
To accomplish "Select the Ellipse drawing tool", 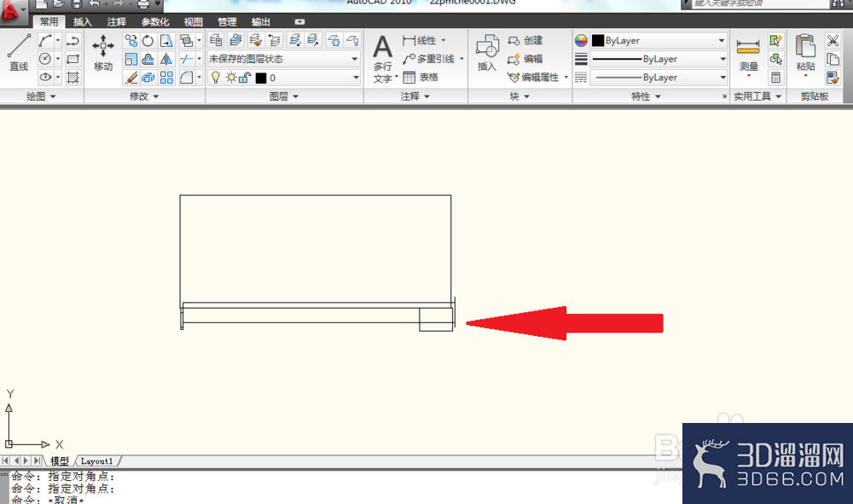I will point(45,78).
